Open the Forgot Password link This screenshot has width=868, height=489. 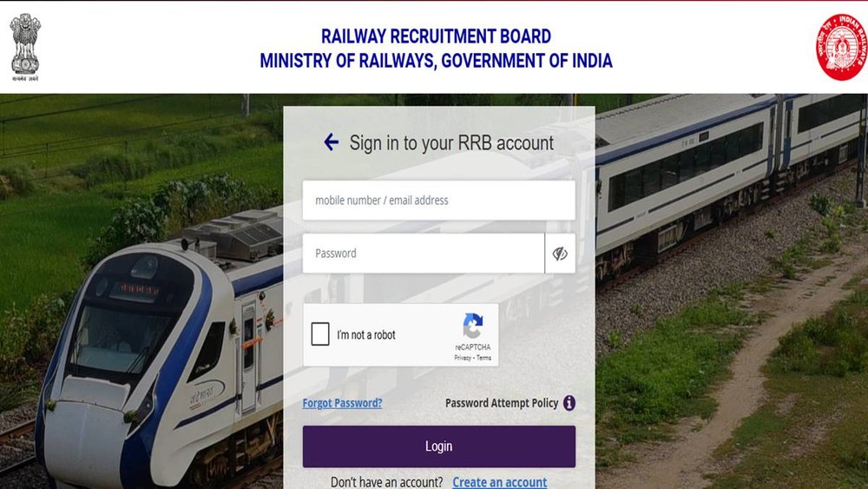[342, 403]
